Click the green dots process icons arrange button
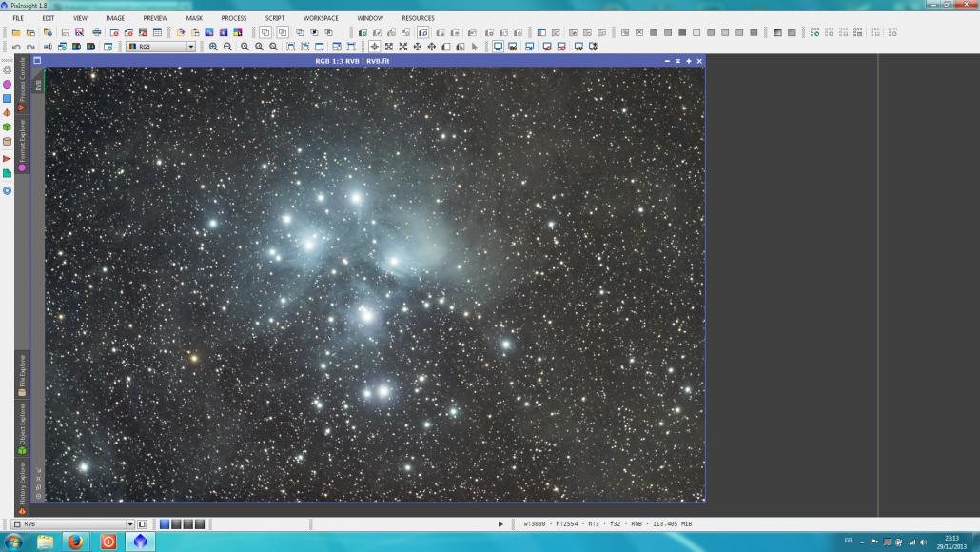This screenshot has width=980, height=552. click(815, 32)
